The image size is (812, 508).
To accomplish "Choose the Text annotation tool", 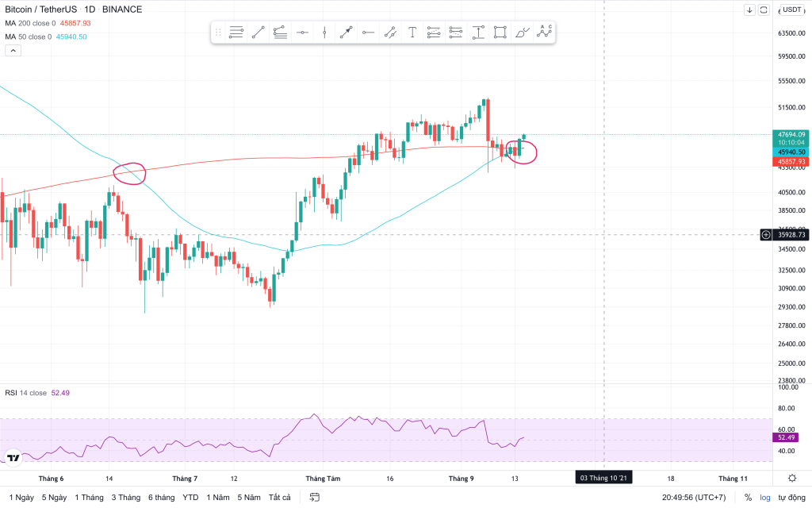I will tap(412, 33).
